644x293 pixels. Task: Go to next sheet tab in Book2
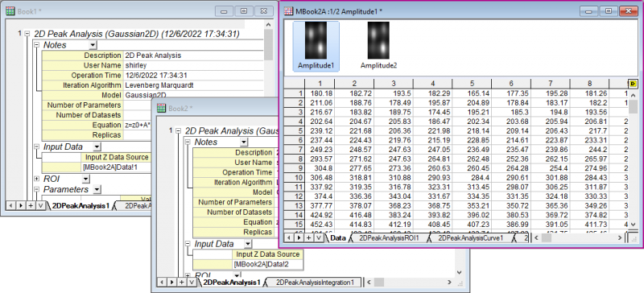[x=171, y=282]
